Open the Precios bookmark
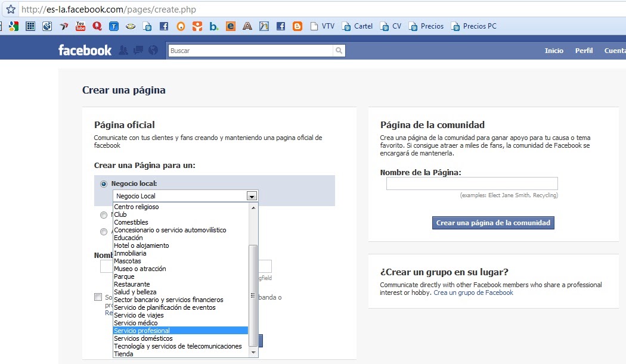Image resolution: width=626 pixels, height=364 pixels. [x=426, y=26]
